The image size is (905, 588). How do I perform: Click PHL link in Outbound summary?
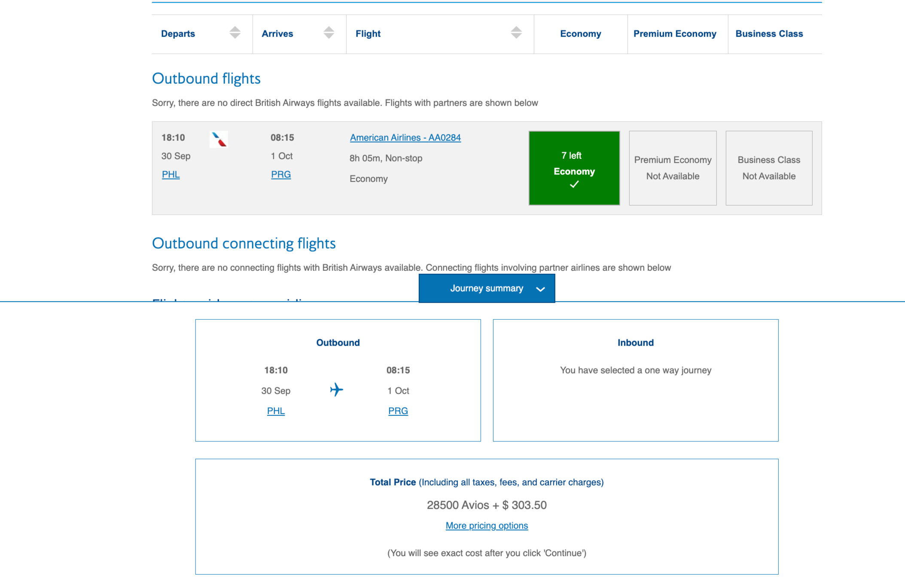276,411
